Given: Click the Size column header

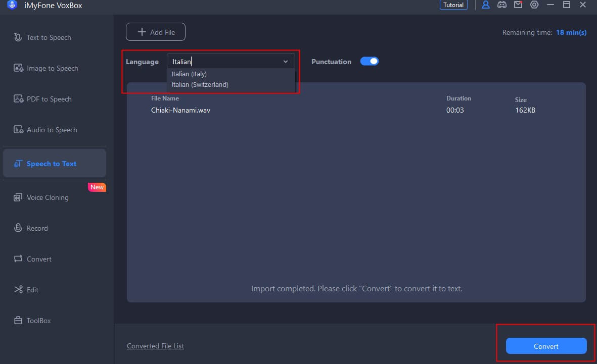Looking at the screenshot, I should [521, 99].
